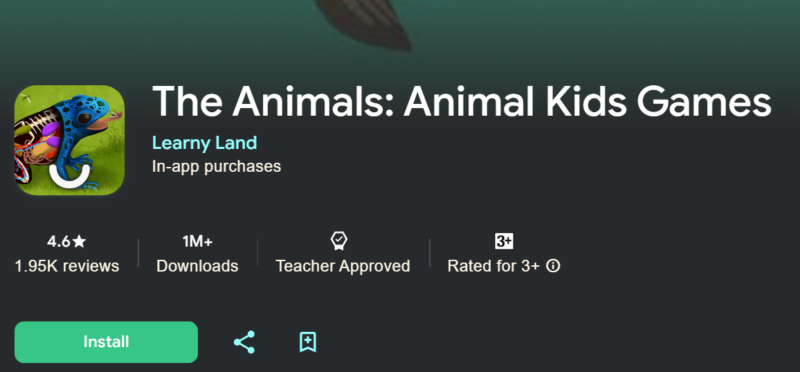Open the Learny Land developer page

click(x=204, y=143)
